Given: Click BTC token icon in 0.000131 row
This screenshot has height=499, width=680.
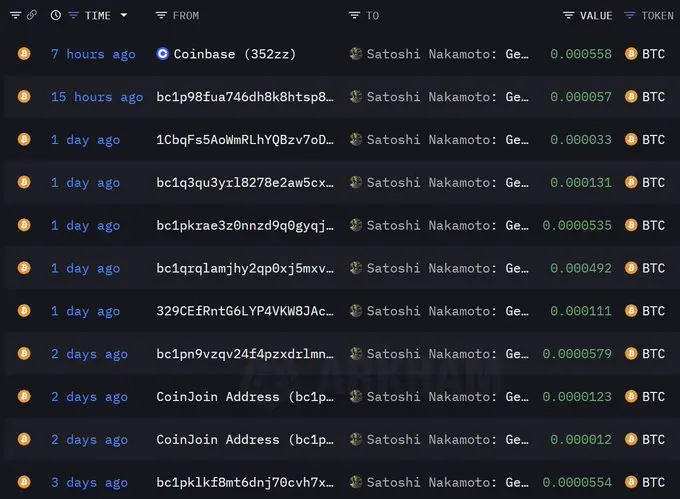Looking at the screenshot, I should tap(631, 182).
